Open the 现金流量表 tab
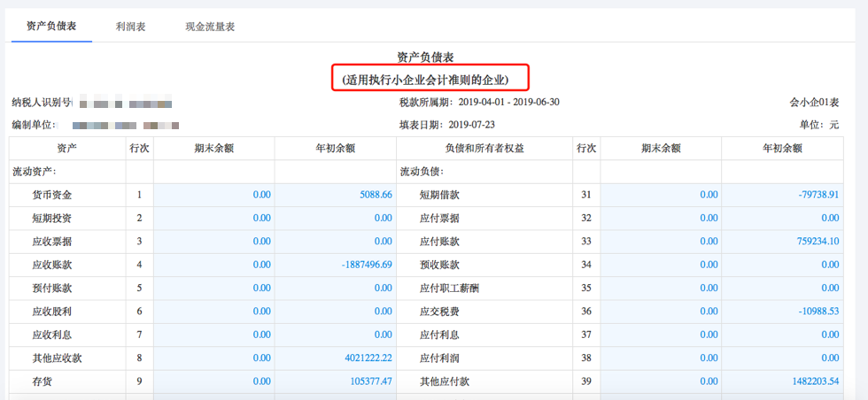 tap(210, 27)
